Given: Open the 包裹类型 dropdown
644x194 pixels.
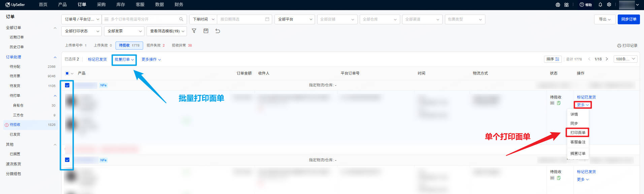Looking at the screenshot, I should point(465,19).
